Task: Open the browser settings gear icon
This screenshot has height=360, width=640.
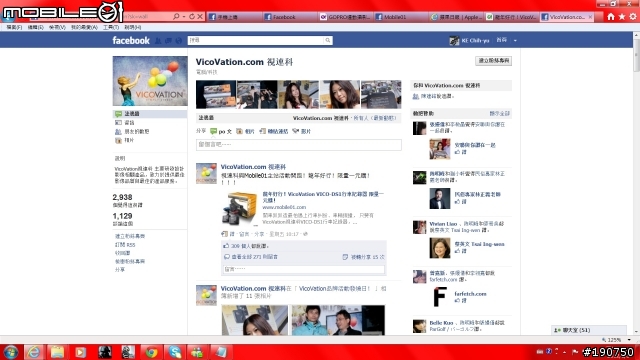Action: 633,17
